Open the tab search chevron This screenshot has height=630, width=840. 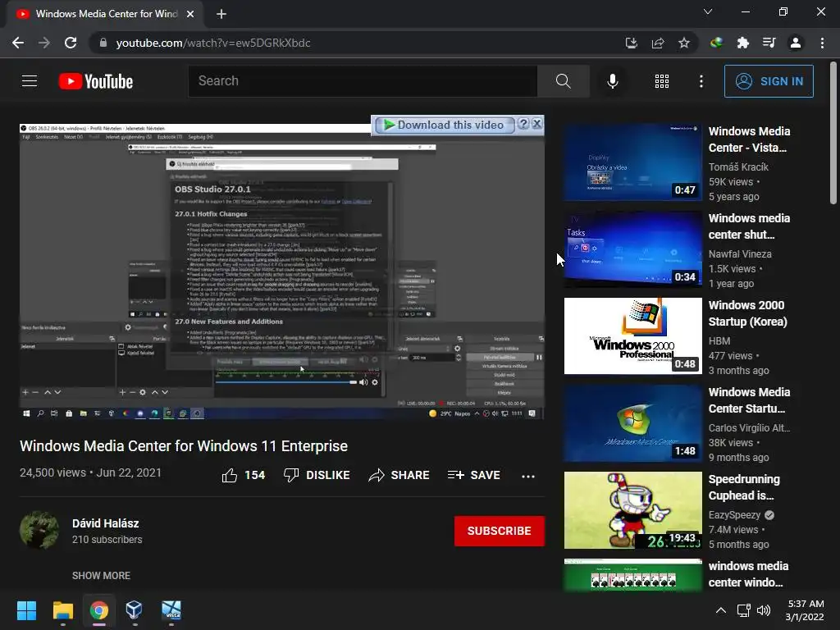pyautogui.click(x=708, y=11)
